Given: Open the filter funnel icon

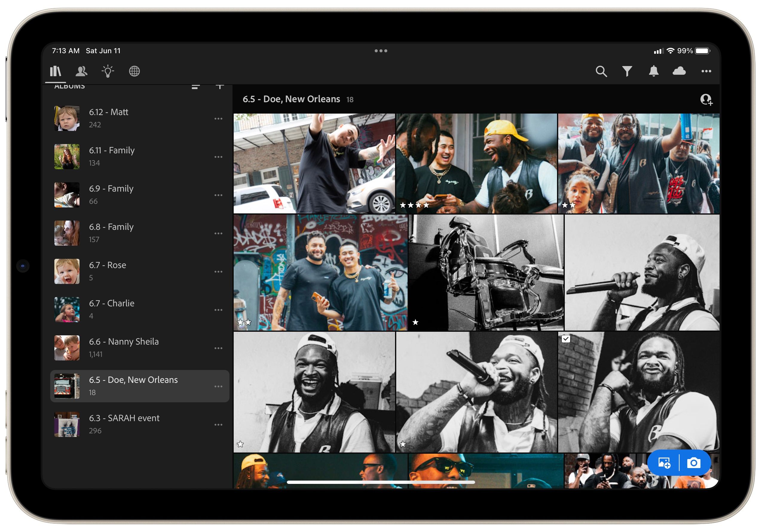Looking at the screenshot, I should point(627,71).
